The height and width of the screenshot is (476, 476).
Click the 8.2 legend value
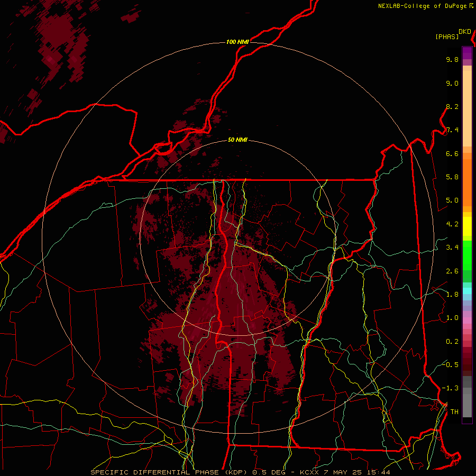coord(452,106)
